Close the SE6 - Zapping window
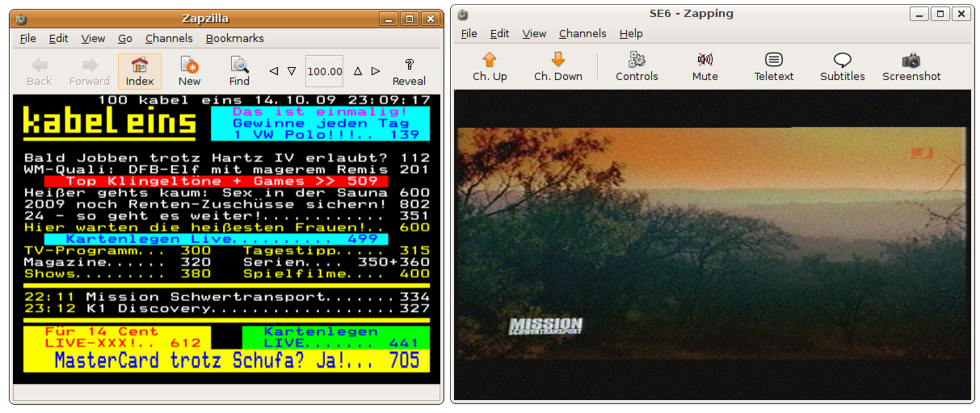This screenshot has height=413, width=980. 961,14
